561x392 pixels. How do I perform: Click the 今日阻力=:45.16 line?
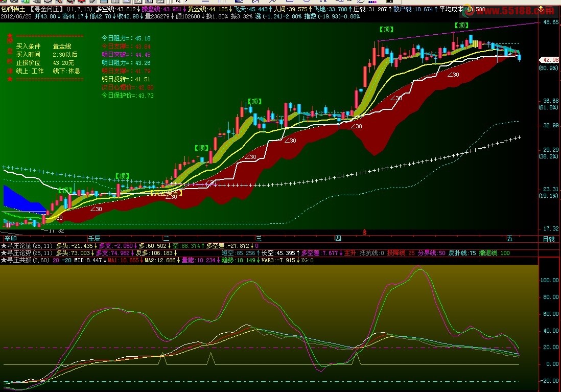tap(126, 38)
